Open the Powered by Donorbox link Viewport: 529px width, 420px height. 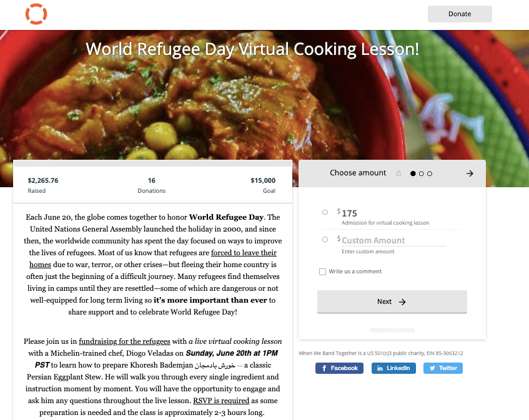[392, 330]
